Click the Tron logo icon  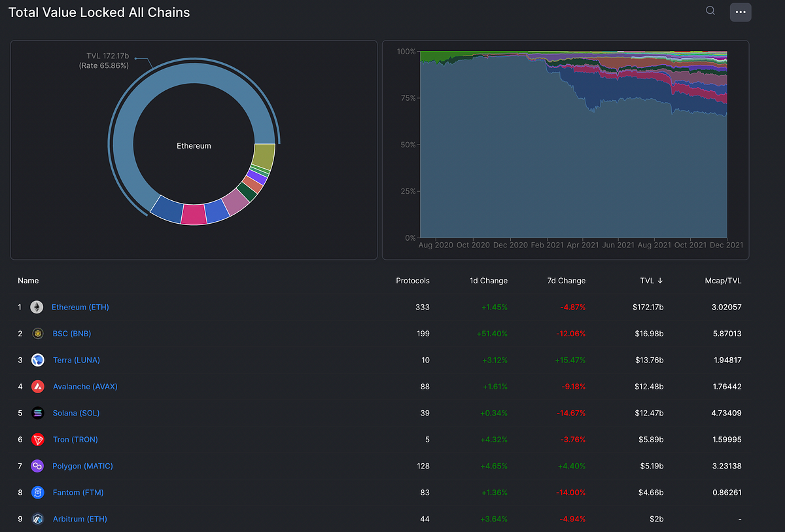tap(37, 440)
